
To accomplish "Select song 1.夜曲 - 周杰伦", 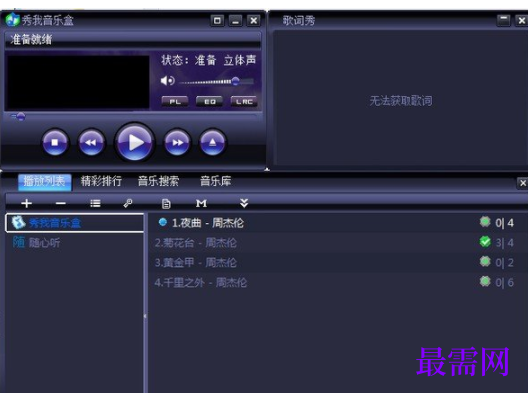I will (337, 223).
